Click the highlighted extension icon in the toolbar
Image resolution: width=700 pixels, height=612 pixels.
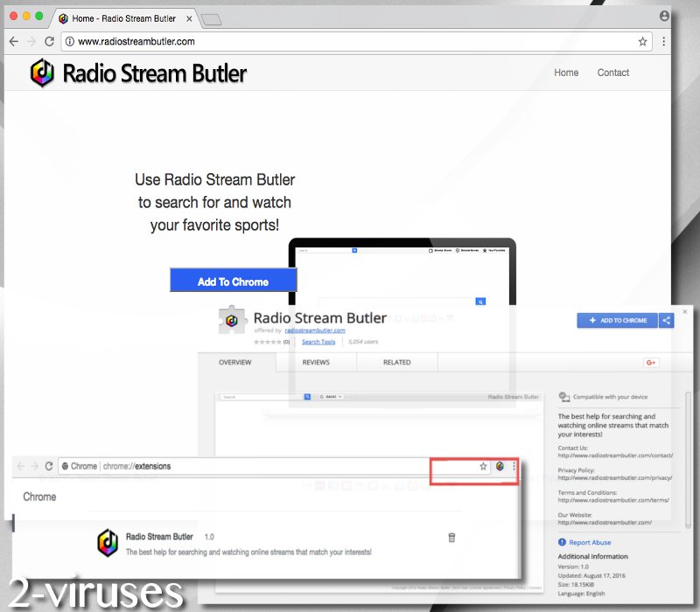(x=500, y=466)
